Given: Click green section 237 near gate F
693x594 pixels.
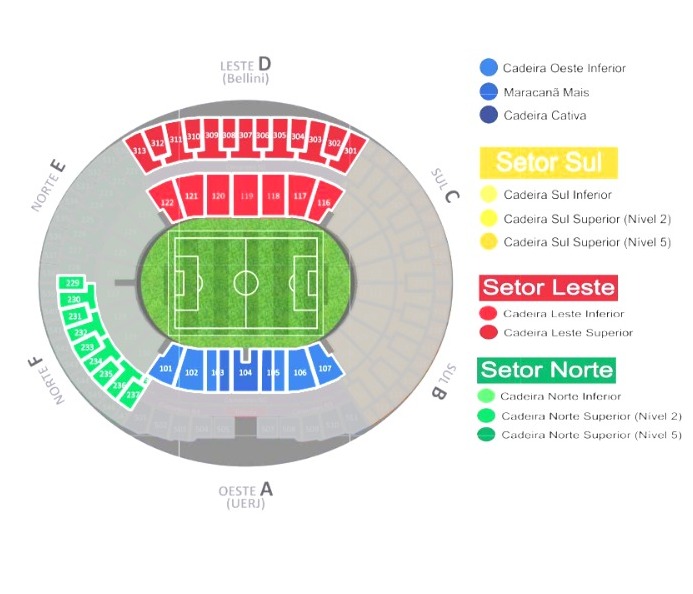Looking at the screenshot, I should pyautogui.click(x=132, y=394).
